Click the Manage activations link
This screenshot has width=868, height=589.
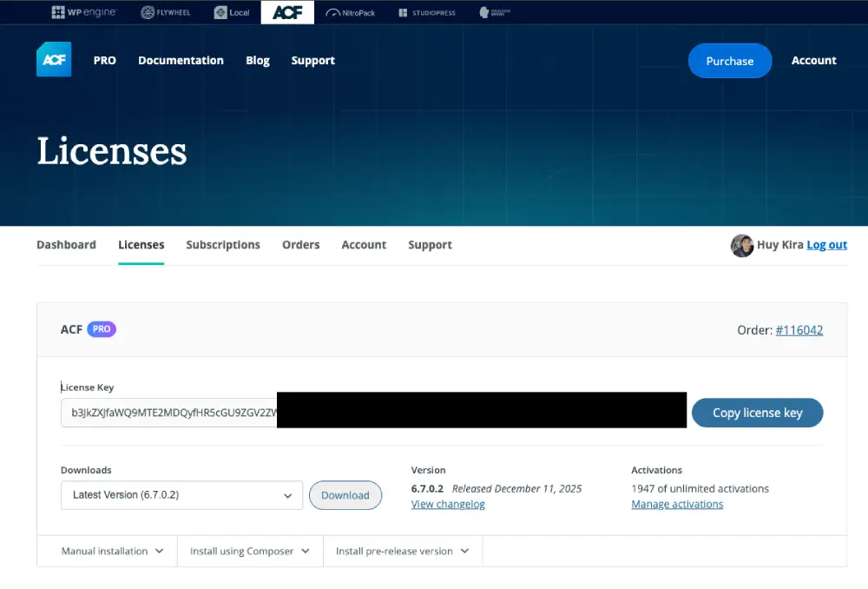(x=677, y=504)
